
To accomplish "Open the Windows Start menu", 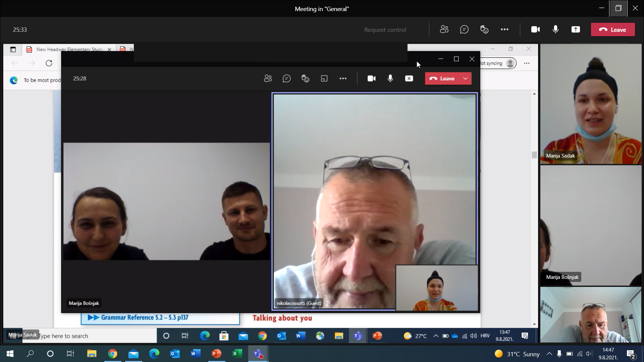I will pyautogui.click(x=10, y=354).
